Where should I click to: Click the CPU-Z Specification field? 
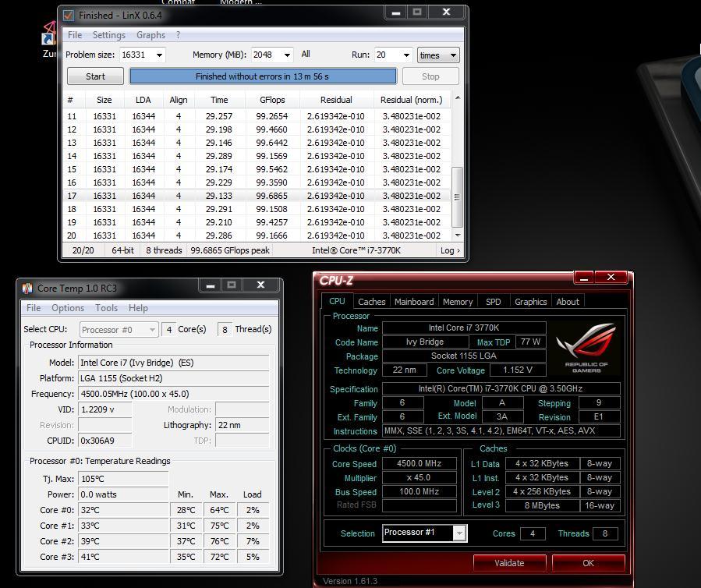tap(501, 388)
